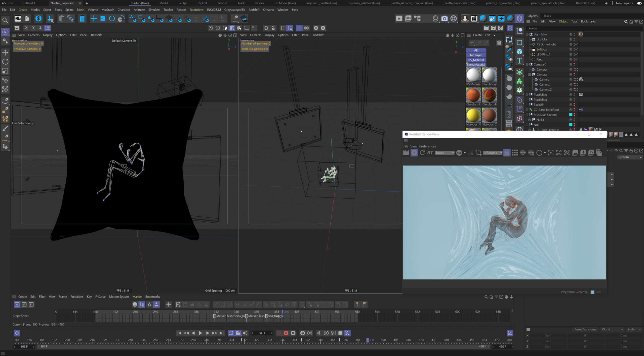Collapse the Light&Env group in Objects
This screenshot has width=644, height=356.
pos(527,34)
